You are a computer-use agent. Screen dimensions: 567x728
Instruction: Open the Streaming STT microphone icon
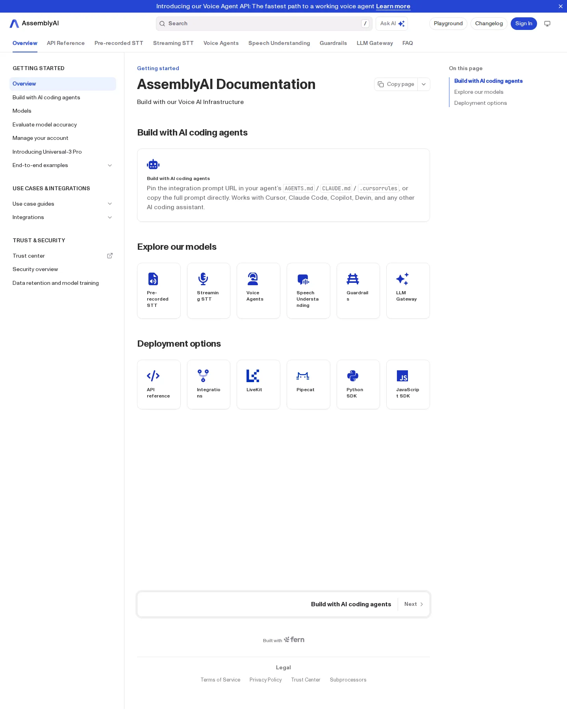coord(203,279)
